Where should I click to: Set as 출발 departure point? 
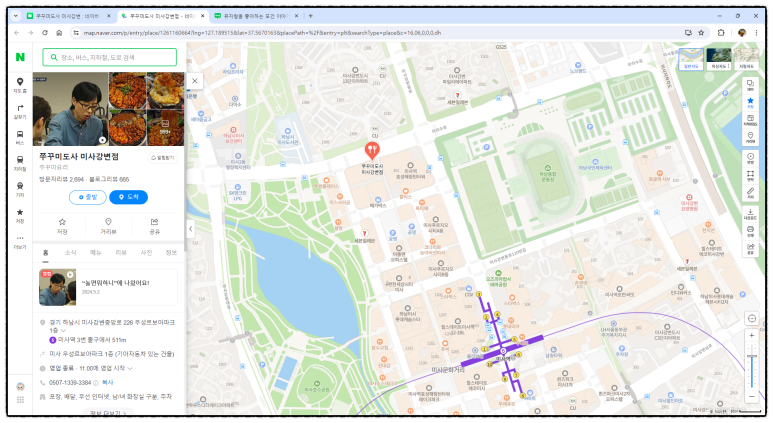[x=88, y=197]
